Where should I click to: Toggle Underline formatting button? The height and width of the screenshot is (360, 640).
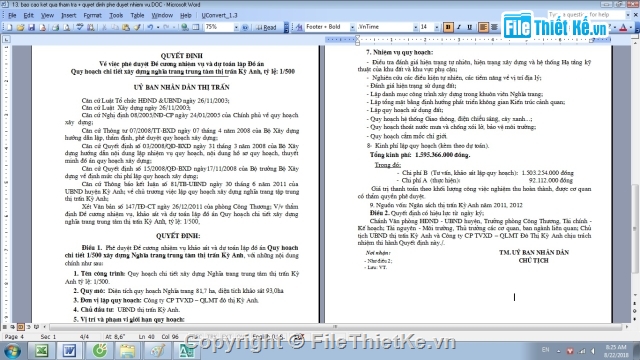470,27
